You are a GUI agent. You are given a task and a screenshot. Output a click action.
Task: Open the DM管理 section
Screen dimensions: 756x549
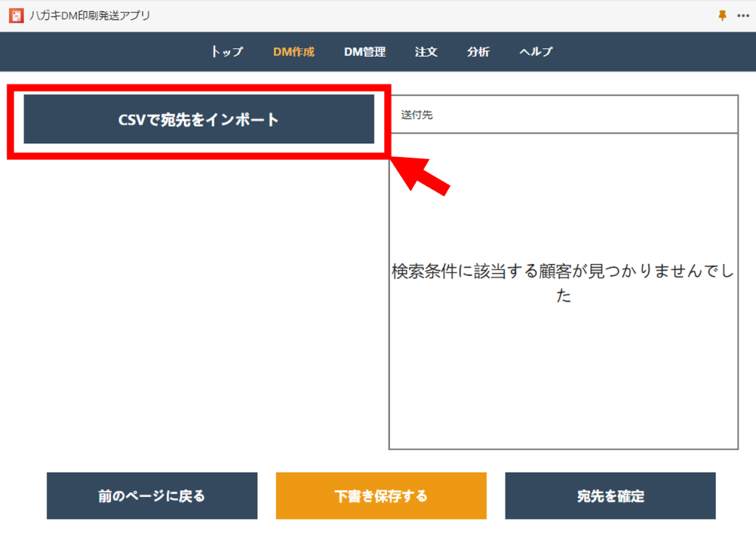[364, 52]
